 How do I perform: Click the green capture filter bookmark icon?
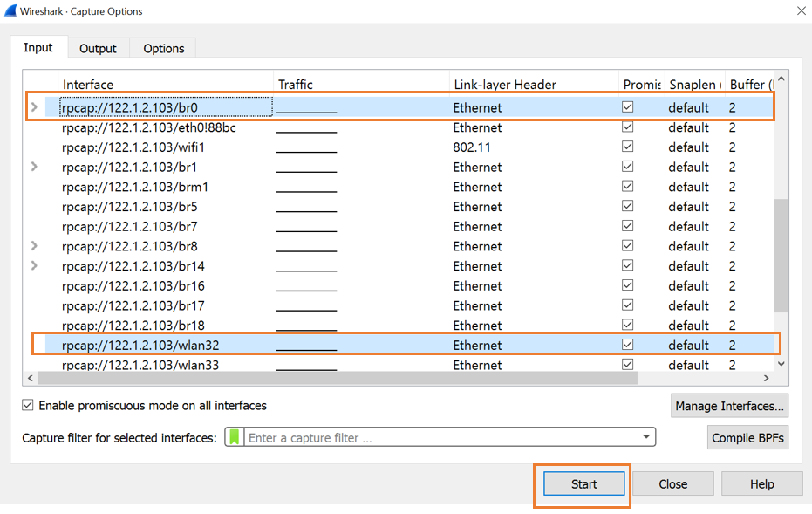(x=235, y=437)
